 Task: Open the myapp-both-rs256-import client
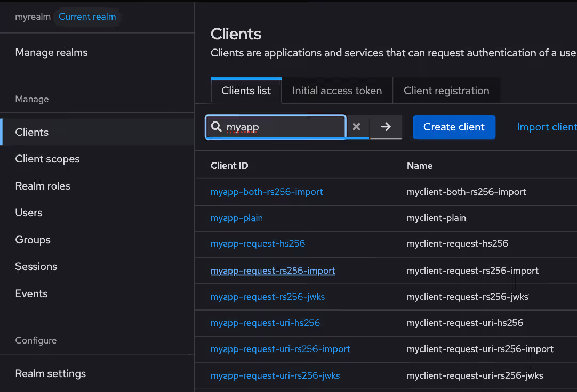coord(267,192)
